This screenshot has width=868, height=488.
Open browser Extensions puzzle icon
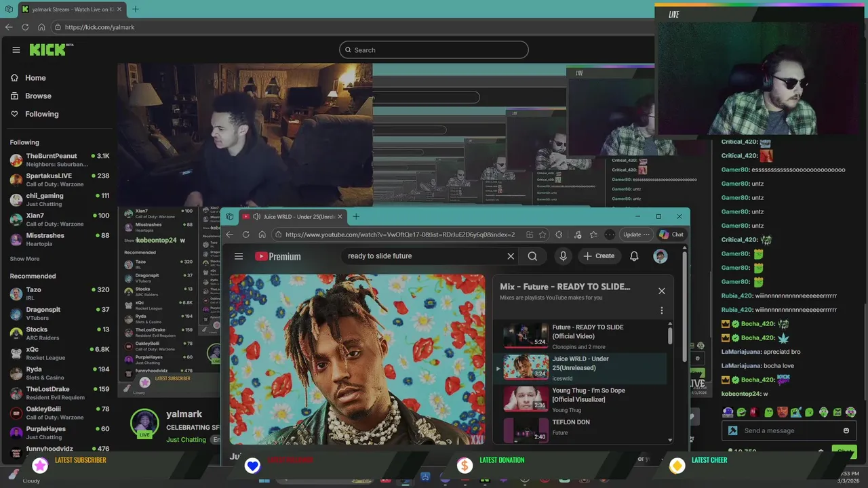click(x=559, y=235)
